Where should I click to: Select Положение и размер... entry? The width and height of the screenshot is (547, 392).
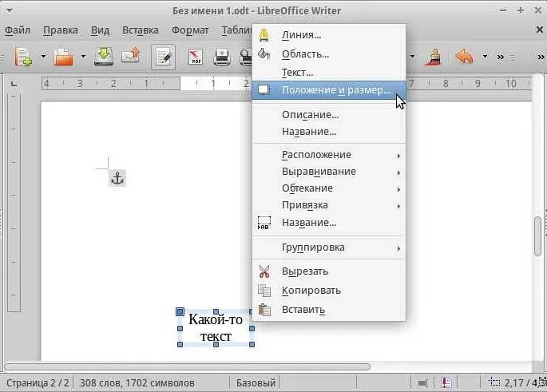pos(329,90)
